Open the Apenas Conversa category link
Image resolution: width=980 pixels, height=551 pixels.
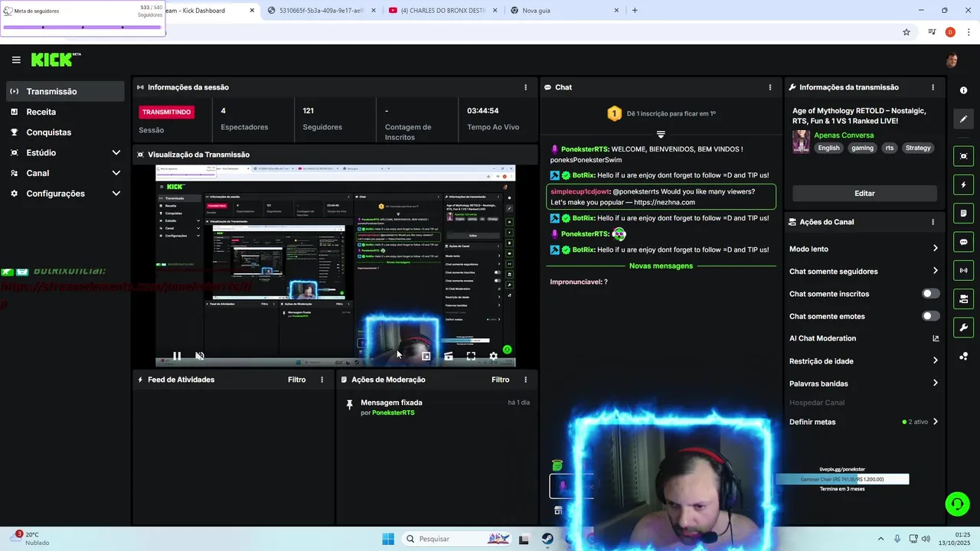pos(844,135)
